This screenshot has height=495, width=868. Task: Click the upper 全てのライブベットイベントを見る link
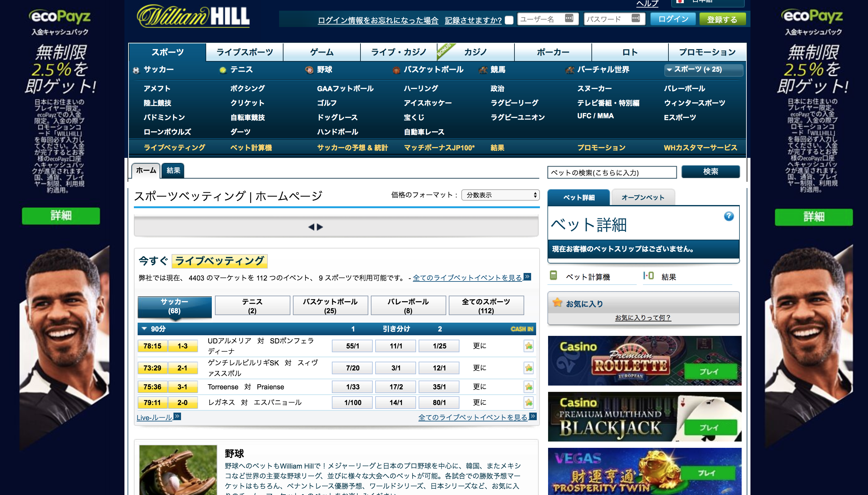[x=467, y=278]
